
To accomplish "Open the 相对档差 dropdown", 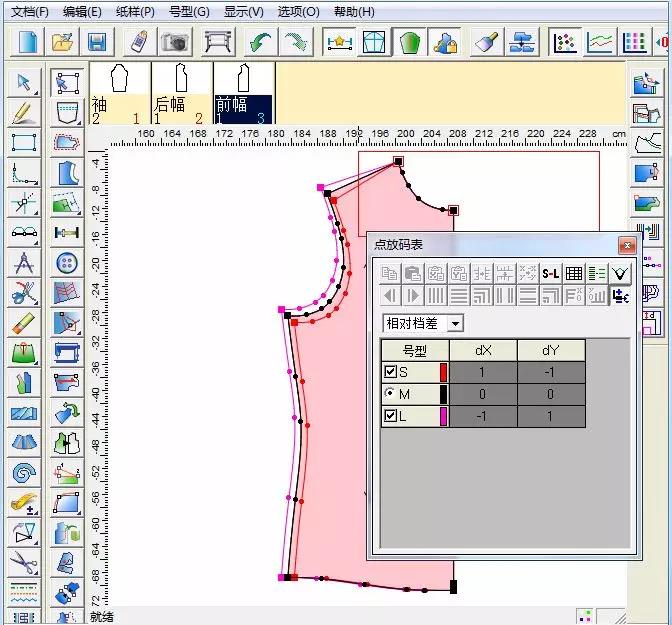I will [x=455, y=323].
